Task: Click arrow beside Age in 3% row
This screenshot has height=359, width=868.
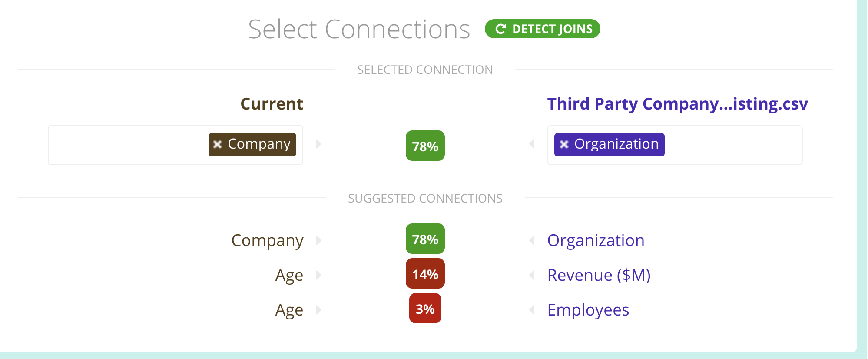Action: [x=319, y=309]
